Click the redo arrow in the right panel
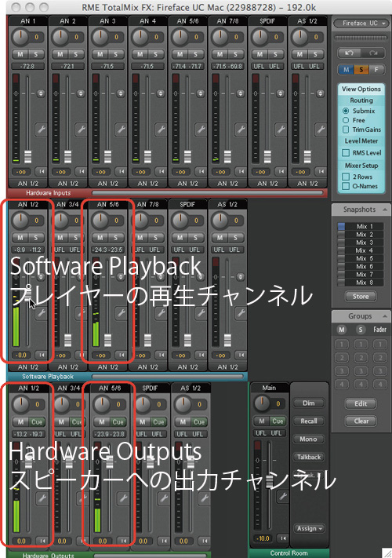Screen dimensions: 392x558 coord(373,53)
